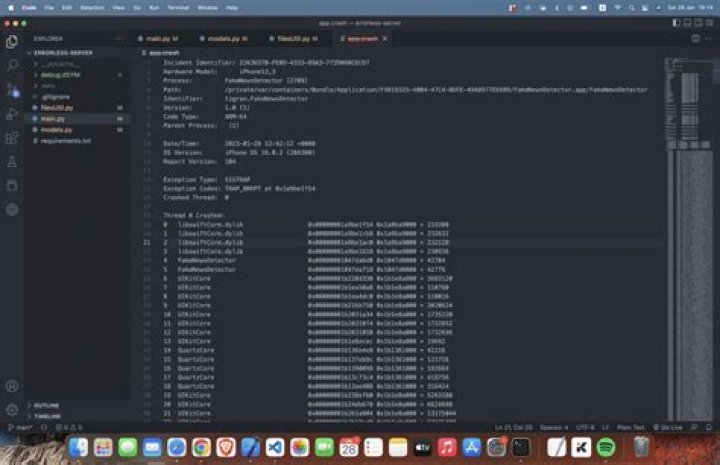Click Plain Text language mode
This screenshot has height=465, width=720.
(x=630, y=427)
